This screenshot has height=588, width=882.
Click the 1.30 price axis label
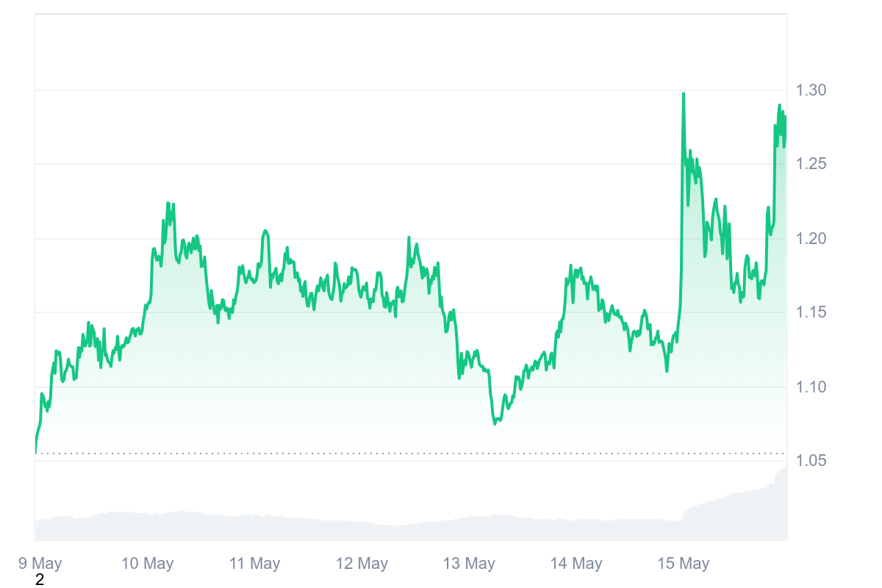[x=811, y=90]
